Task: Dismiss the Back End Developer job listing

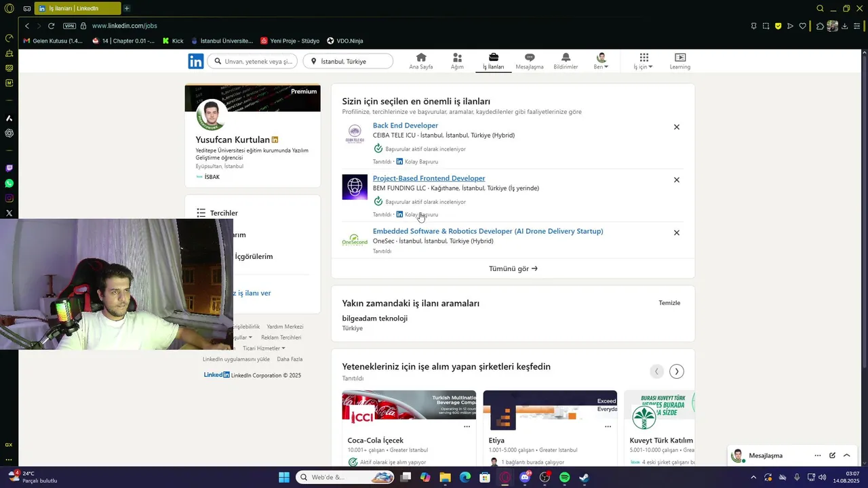Action: [676, 127]
